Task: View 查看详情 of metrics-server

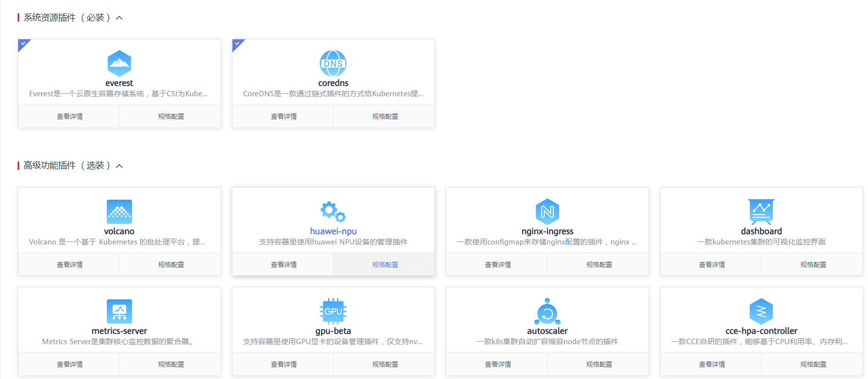Action: click(x=69, y=364)
